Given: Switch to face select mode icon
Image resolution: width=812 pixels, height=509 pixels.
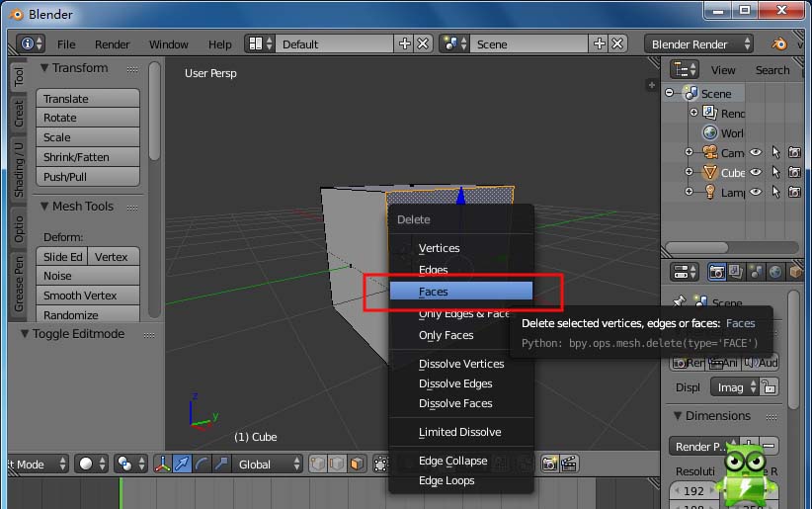Looking at the screenshot, I should (355, 464).
